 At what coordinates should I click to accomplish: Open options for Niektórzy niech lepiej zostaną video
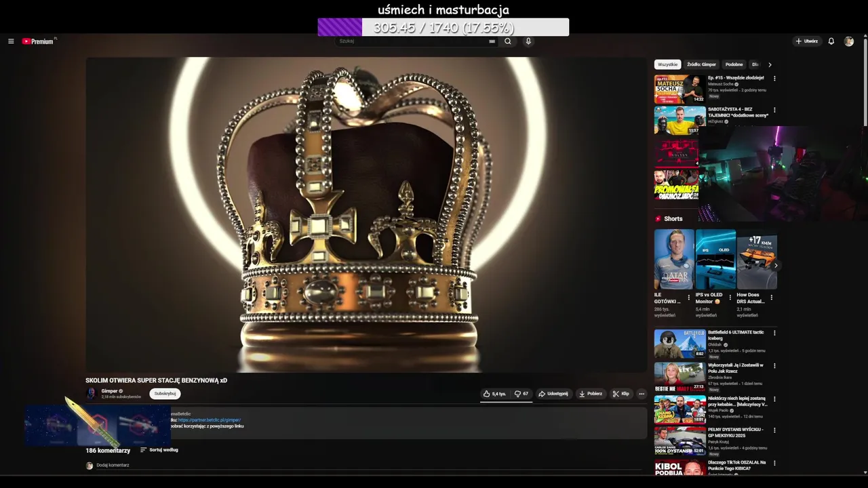(774, 399)
